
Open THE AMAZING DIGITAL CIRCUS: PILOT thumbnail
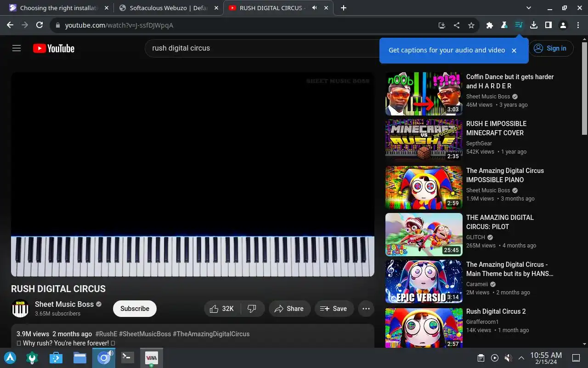click(x=424, y=234)
